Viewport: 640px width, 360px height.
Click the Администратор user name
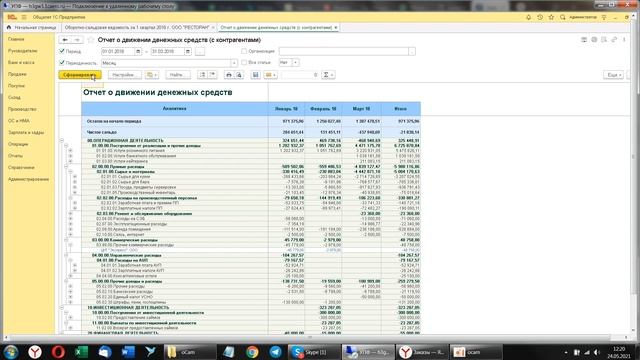[x=583, y=17]
